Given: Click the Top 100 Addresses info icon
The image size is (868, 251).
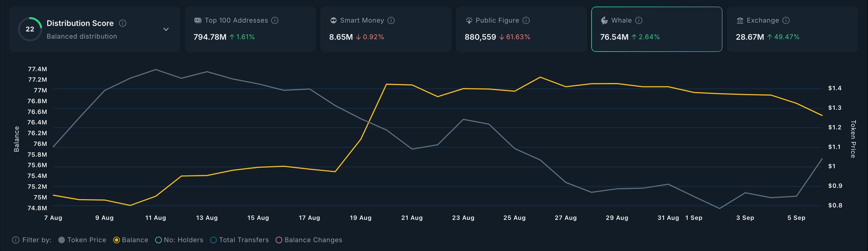Looking at the screenshot, I should coord(275,20).
